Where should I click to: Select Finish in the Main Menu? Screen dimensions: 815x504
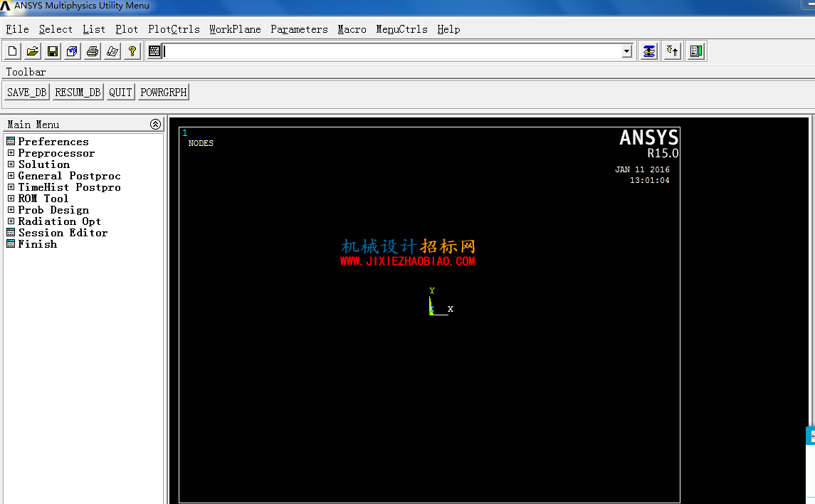pos(38,244)
